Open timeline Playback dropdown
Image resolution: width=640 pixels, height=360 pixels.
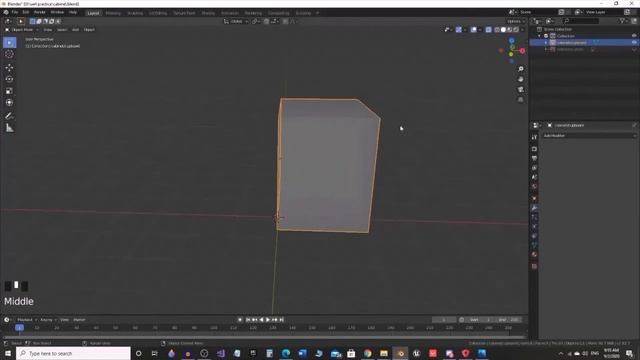[x=27, y=320]
